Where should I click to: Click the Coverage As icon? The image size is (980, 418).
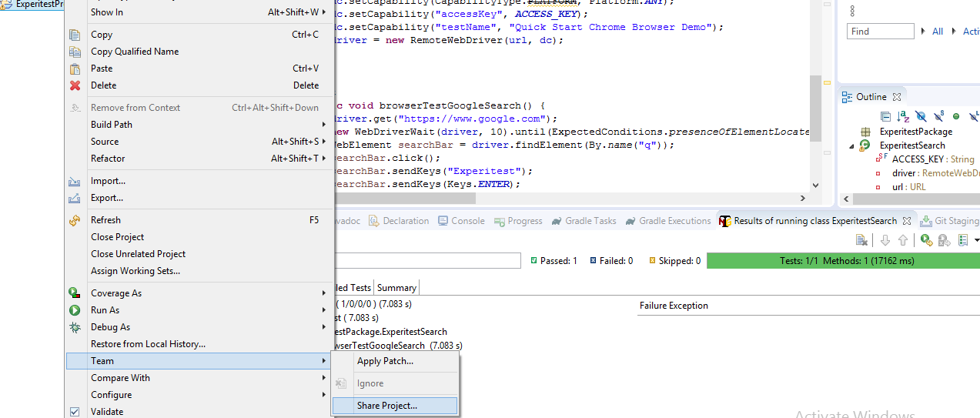(x=75, y=293)
